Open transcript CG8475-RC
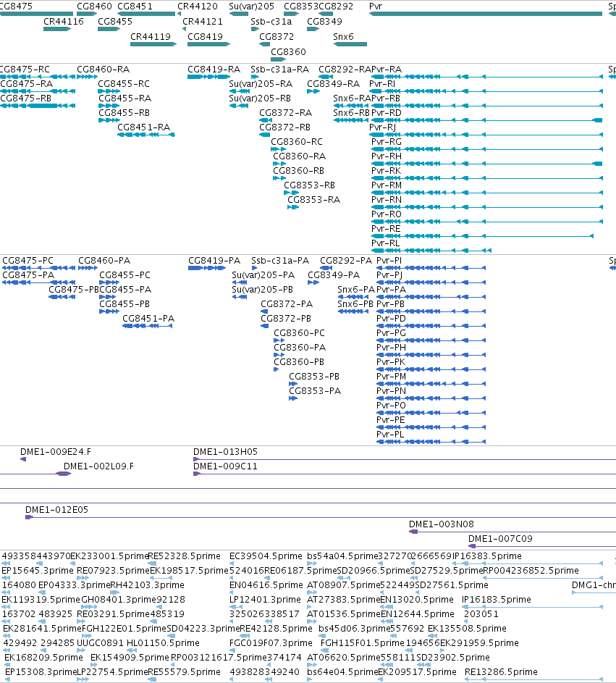This screenshot has width=616, height=683. [x=38, y=77]
